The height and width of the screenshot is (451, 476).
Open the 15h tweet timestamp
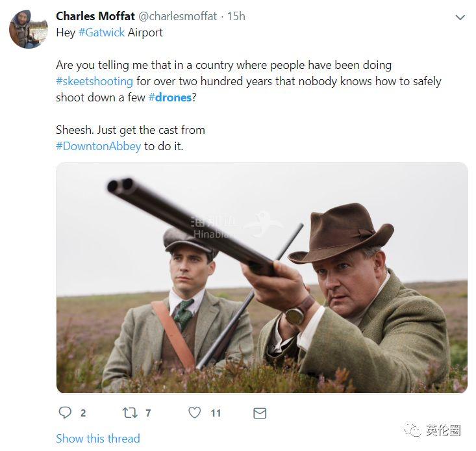click(236, 16)
